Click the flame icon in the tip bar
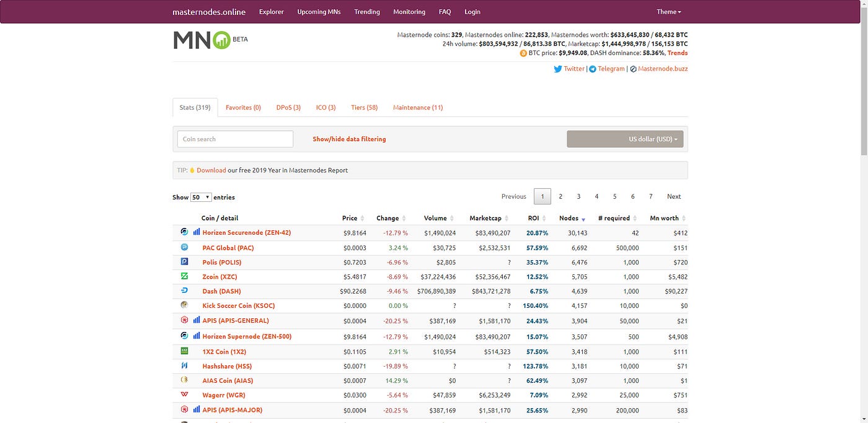Screen dimensions: 868x423 [192, 170]
